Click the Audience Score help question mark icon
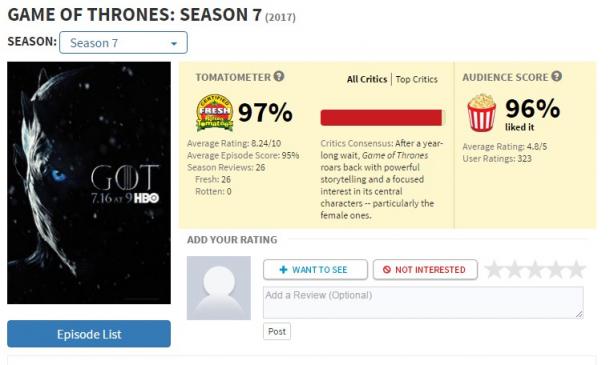 click(556, 76)
